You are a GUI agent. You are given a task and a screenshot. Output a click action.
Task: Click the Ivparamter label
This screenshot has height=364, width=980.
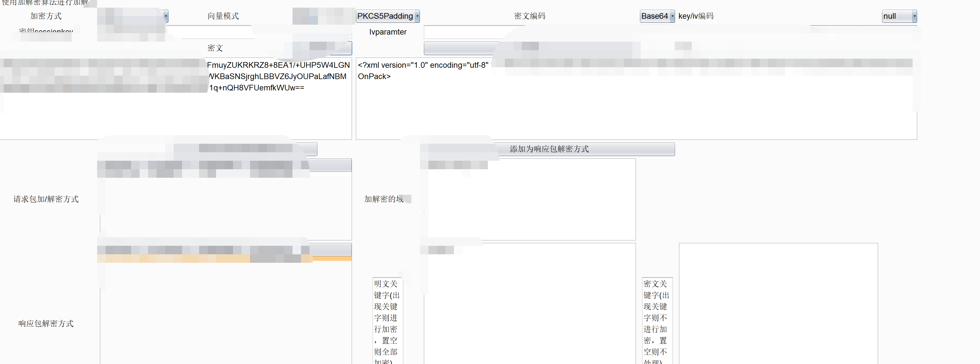pos(388,32)
